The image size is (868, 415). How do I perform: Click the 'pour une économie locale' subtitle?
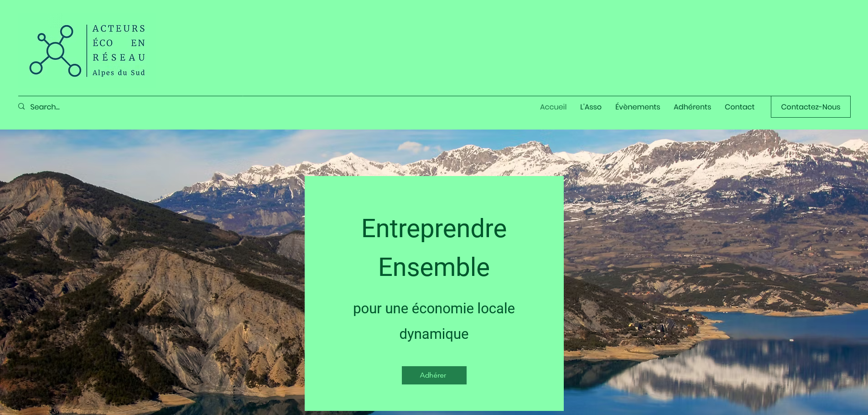(434, 309)
